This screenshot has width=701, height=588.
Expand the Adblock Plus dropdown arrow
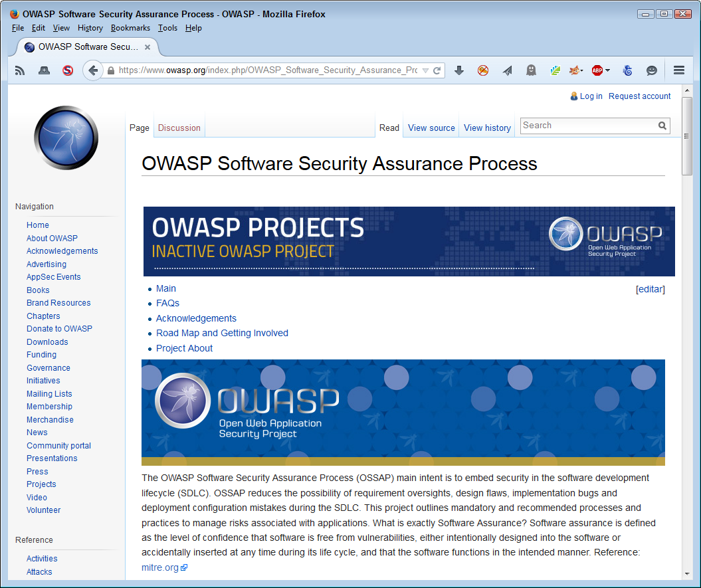pos(607,70)
